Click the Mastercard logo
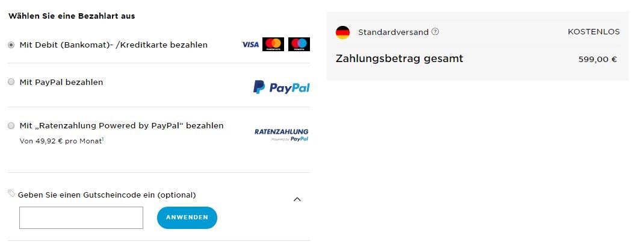644x244 pixels. [x=273, y=45]
